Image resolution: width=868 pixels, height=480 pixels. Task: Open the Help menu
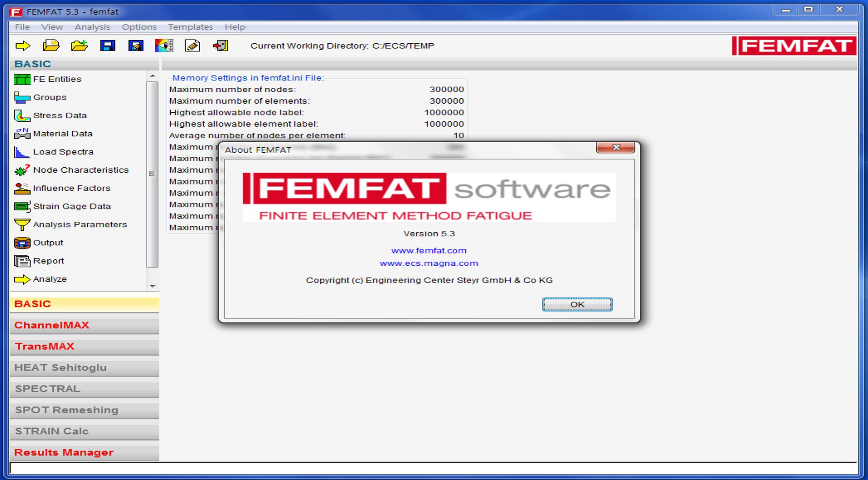pos(235,27)
